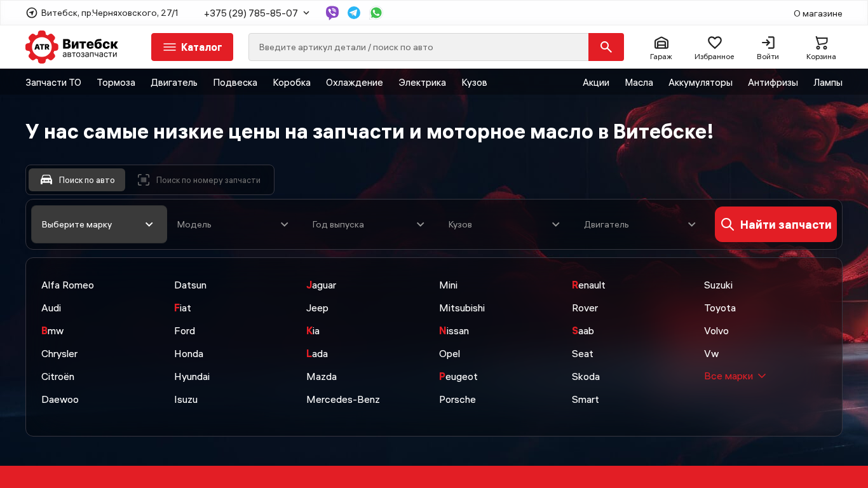Go to Акции page
This screenshot has height=488, width=868.
pos(596,82)
